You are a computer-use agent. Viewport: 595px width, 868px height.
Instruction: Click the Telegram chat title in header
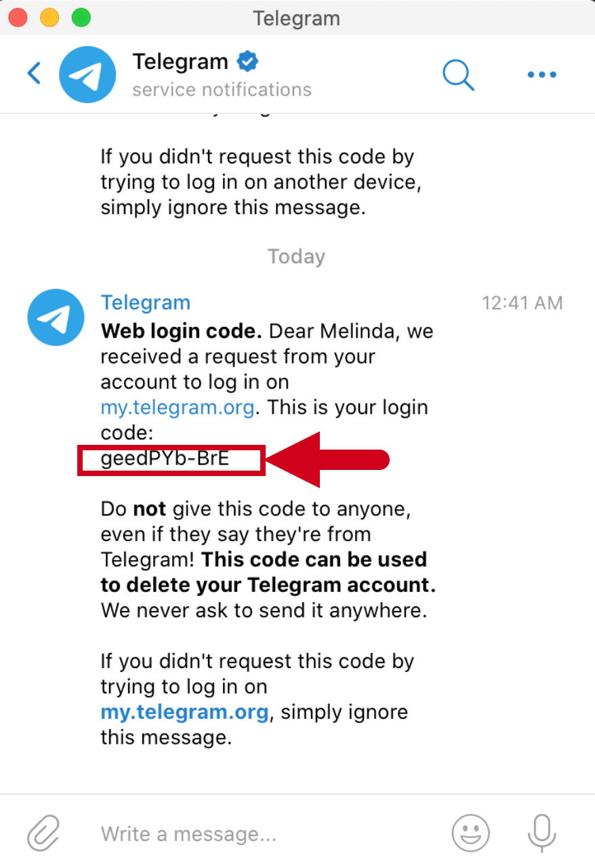pos(180,62)
